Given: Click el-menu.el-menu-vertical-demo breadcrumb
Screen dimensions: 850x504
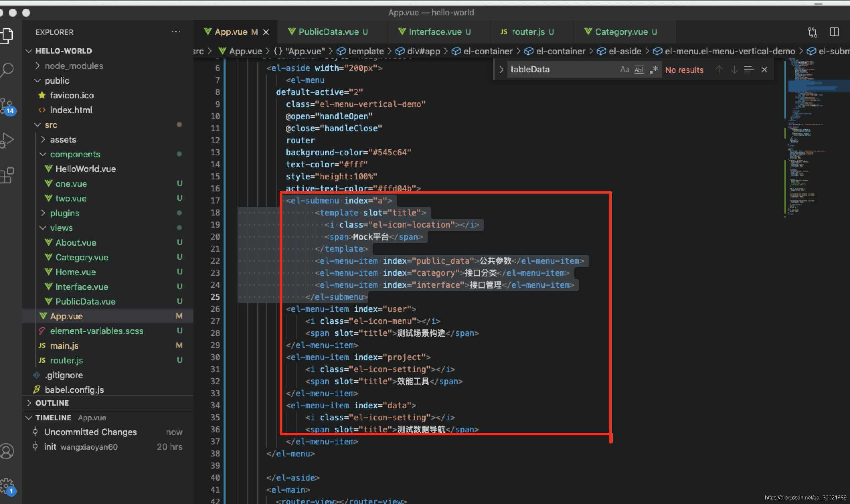Looking at the screenshot, I should [x=724, y=51].
